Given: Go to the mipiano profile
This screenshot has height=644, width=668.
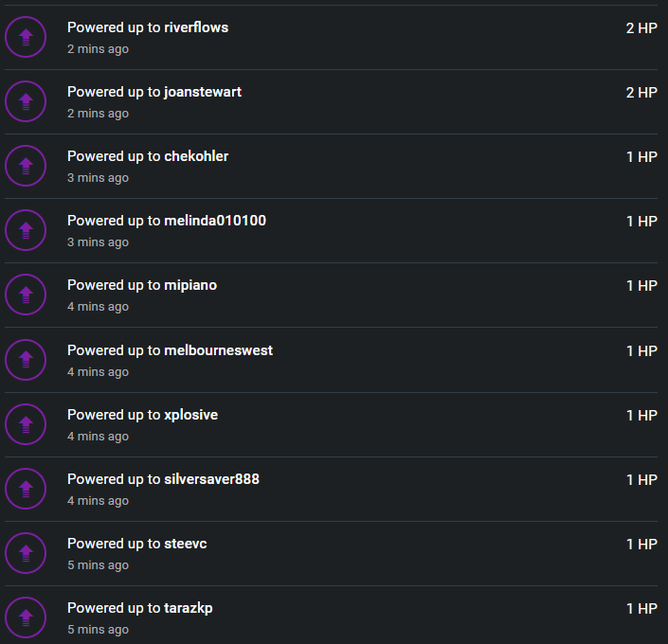Looking at the screenshot, I should coord(190,285).
